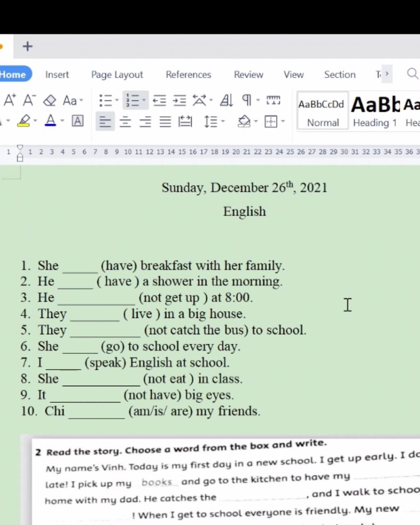
Task: Center align the text
Action: coord(125,121)
